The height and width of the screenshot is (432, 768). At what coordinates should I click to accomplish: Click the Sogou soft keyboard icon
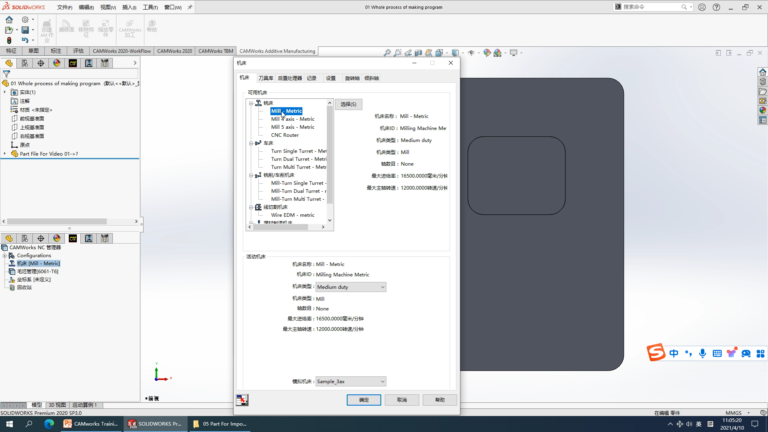[717, 354]
